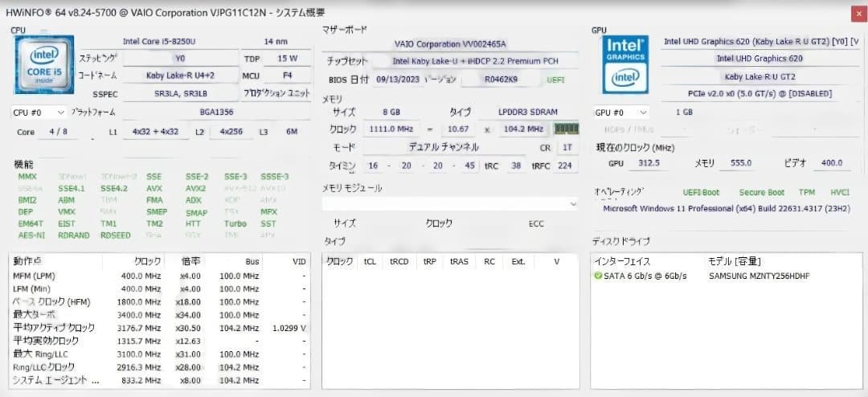
Task: Close the HWiNFO system summary window
Action: coord(857,13)
